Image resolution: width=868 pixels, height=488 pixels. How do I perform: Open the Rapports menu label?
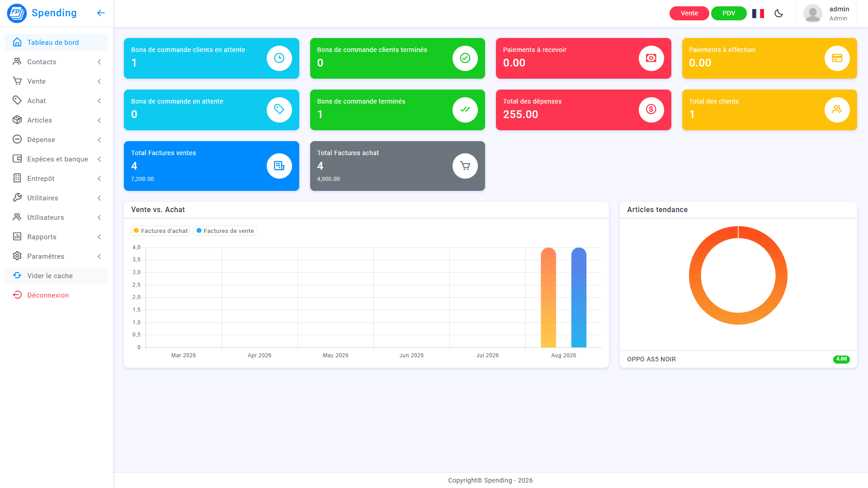[x=42, y=237]
